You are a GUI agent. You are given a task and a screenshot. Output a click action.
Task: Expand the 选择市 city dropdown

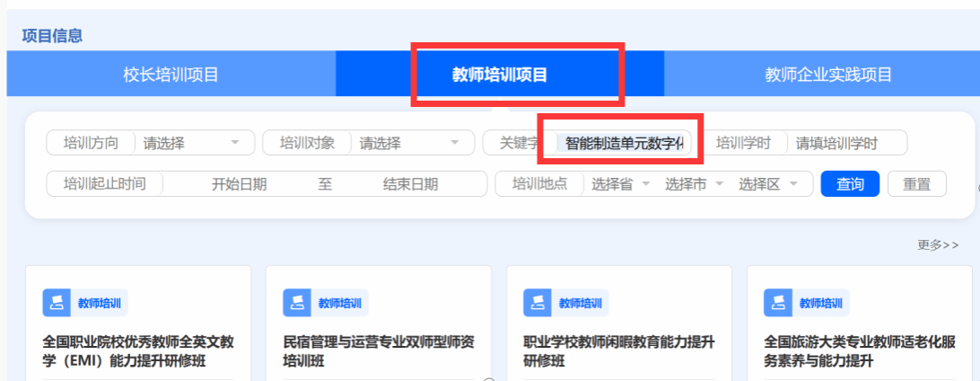695,184
